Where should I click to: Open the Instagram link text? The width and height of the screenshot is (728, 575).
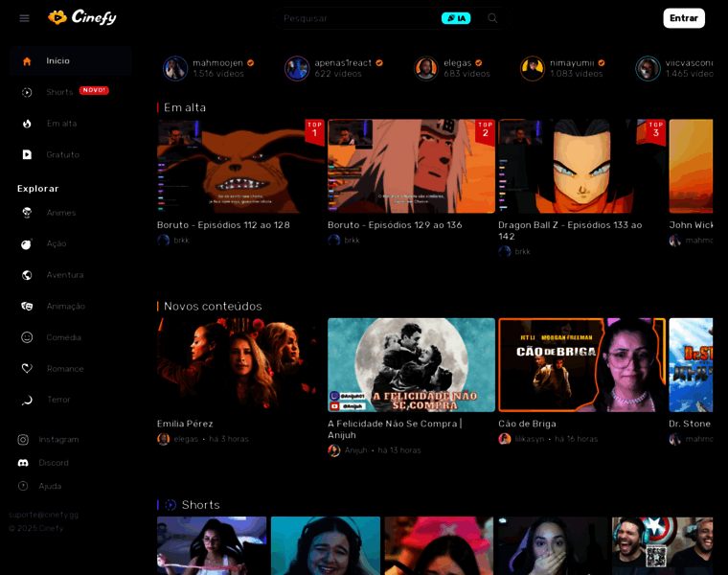tap(58, 439)
